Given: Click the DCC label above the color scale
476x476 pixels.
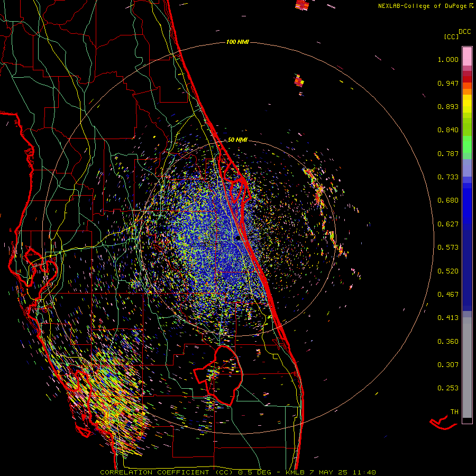Looking at the screenshot, I should tap(465, 32).
